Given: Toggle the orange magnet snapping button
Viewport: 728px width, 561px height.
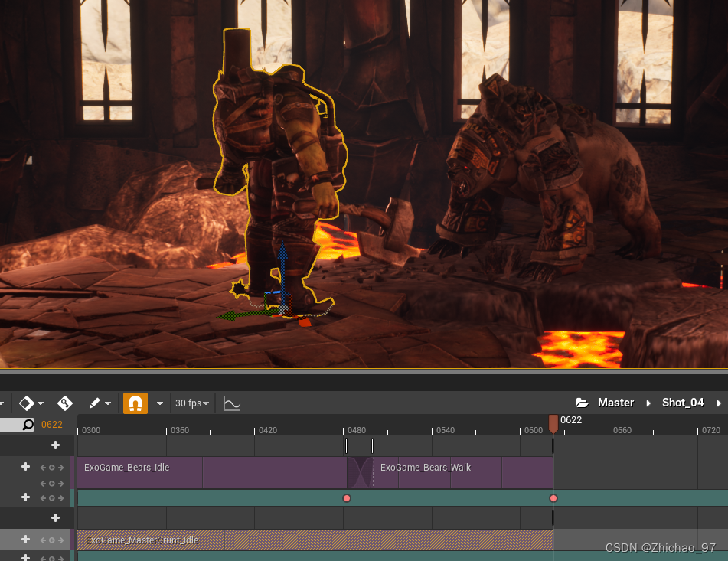Looking at the screenshot, I should pyautogui.click(x=135, y=403).
